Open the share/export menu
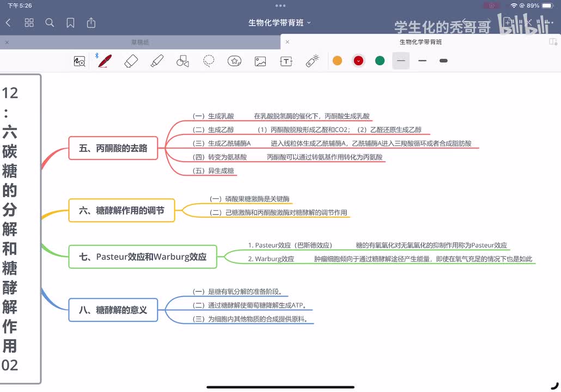 92,23
